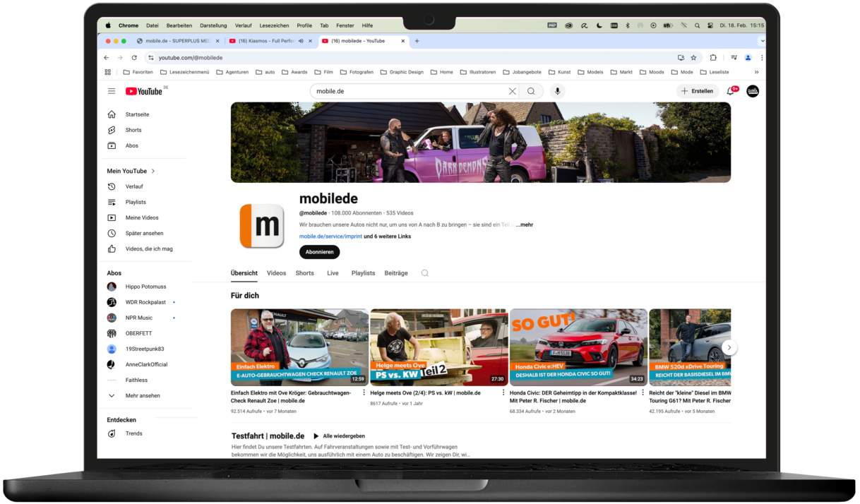Click Alle wiedergeben for Testfahrt playlist
The width and height of the screenshot is (860, 504).
tap(339, 436)
